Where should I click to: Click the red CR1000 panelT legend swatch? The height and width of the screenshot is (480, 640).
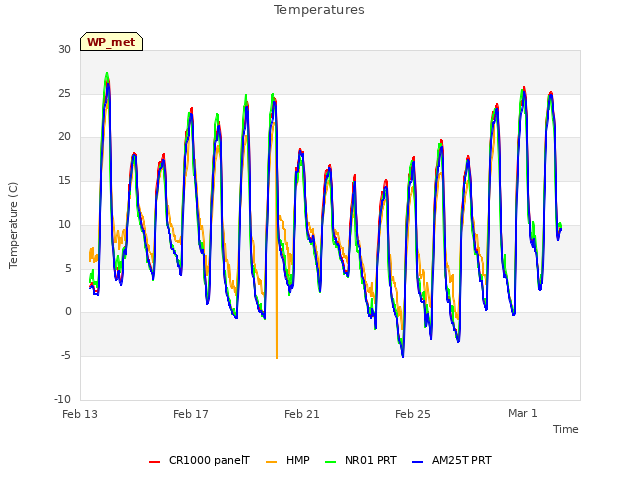[x=154, y=462]
